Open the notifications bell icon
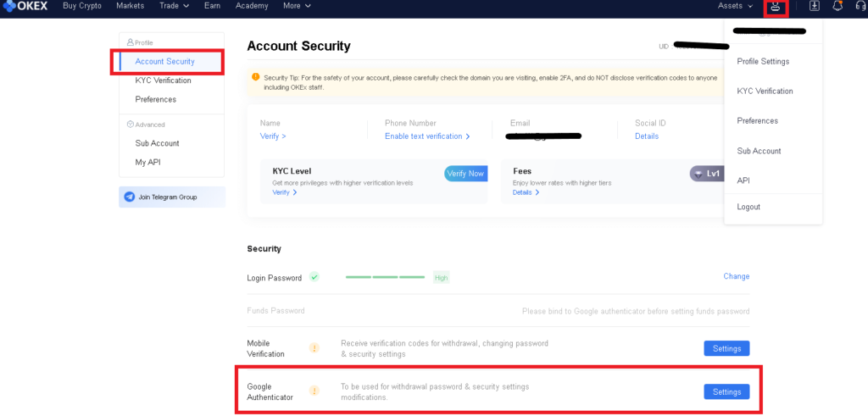The height and width of the screenshot is (416, 868). [x=838, y=6]
